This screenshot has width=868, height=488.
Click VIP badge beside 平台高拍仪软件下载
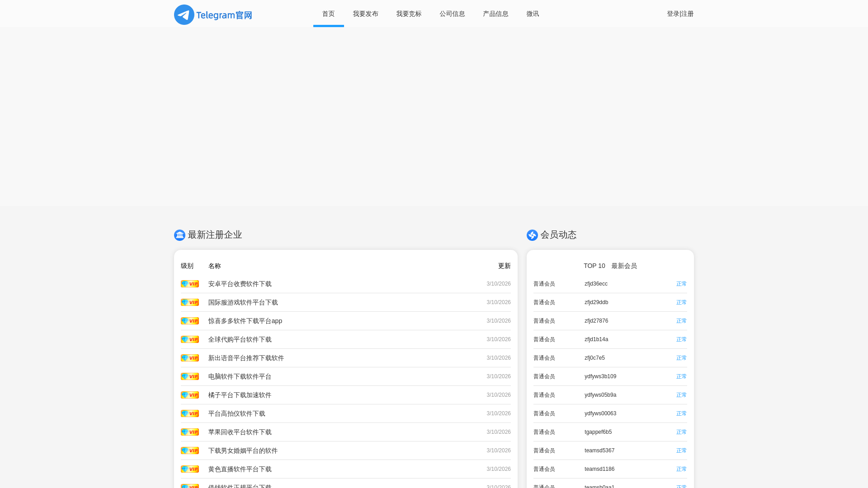click(190, 413)
